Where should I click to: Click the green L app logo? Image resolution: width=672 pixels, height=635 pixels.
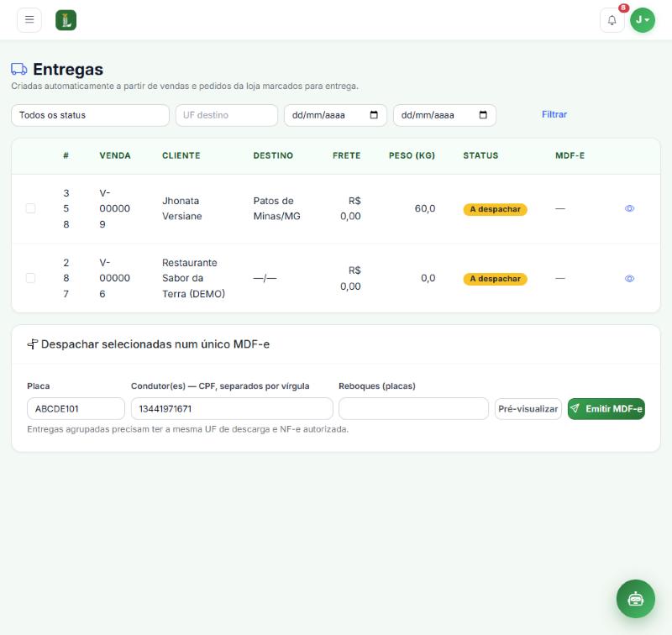click(66, 20)
